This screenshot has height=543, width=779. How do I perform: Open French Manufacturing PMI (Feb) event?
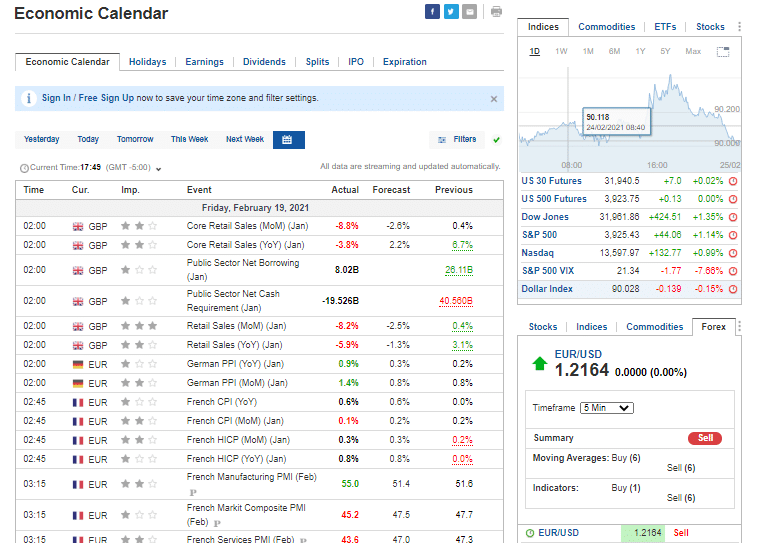(x=251, y=477)
